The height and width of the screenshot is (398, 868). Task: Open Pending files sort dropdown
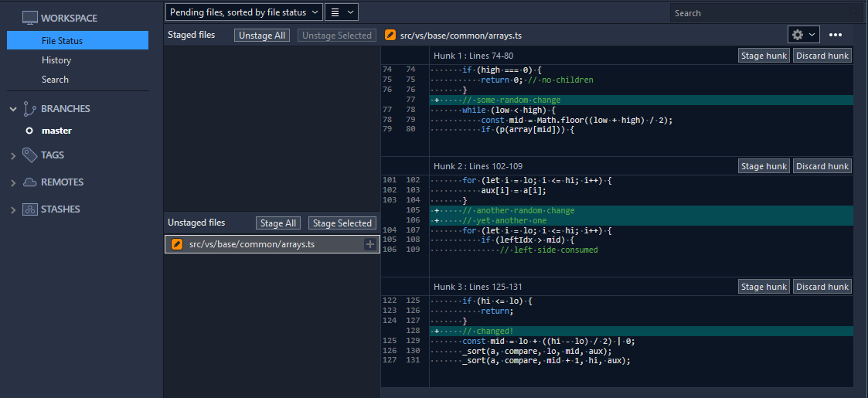point(243,12)
